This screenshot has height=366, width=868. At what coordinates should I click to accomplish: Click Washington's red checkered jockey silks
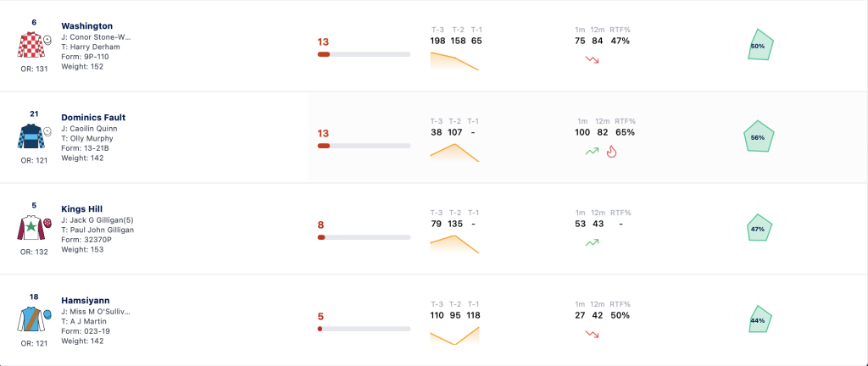click(30, 44)
